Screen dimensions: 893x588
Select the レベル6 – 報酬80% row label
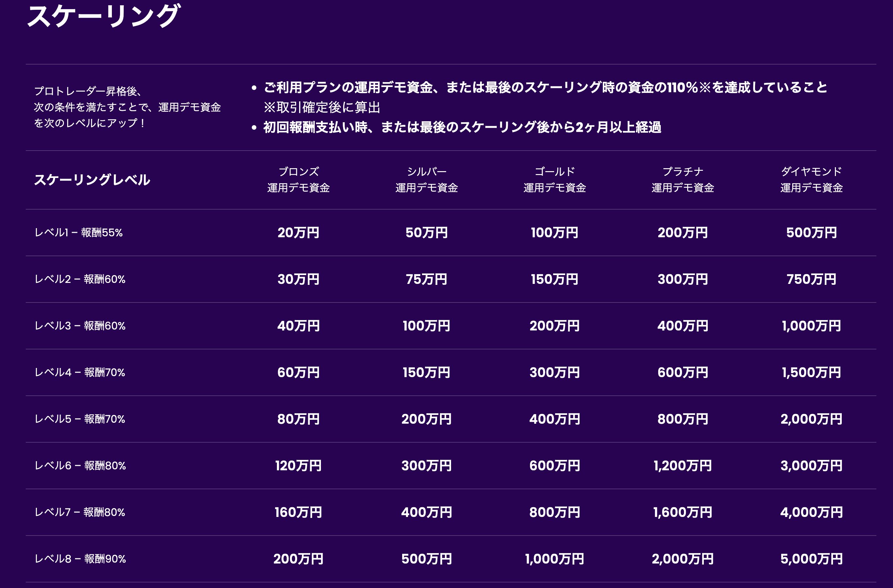80,465
